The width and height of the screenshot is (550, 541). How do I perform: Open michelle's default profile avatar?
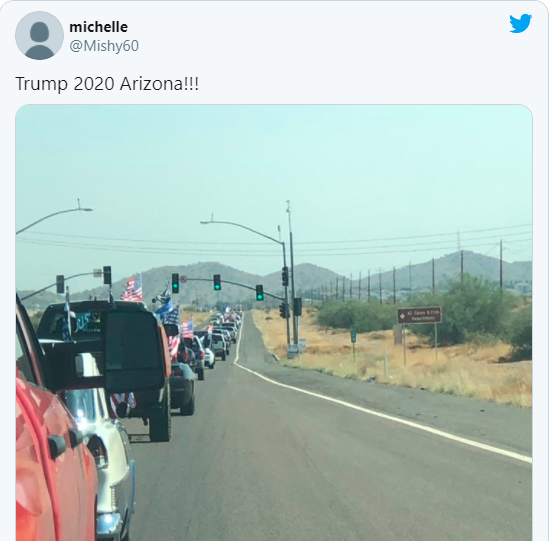pyautogui.click(x=39, y=35)
